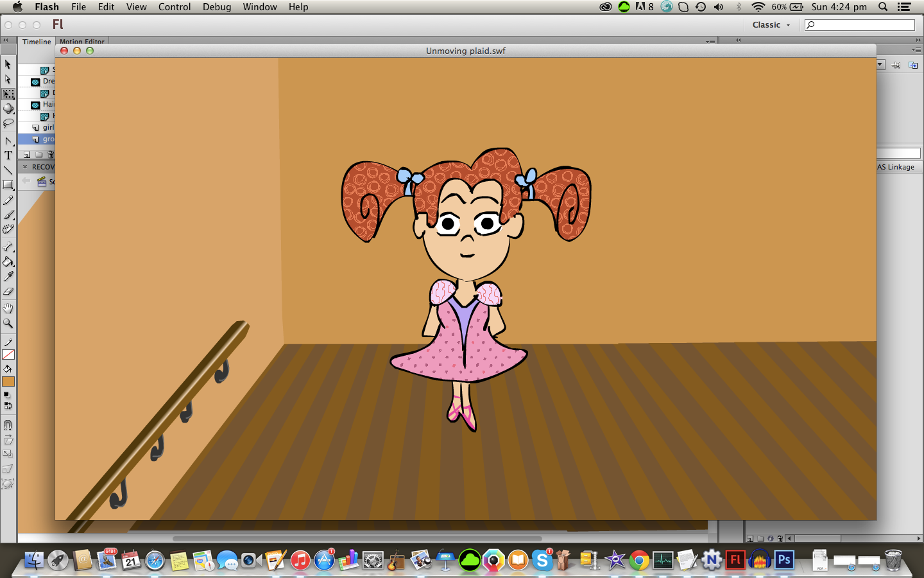Screen dimensions: 924x578
Task: Select the Paint Bucket tool
Action: (x=8, y=262)
